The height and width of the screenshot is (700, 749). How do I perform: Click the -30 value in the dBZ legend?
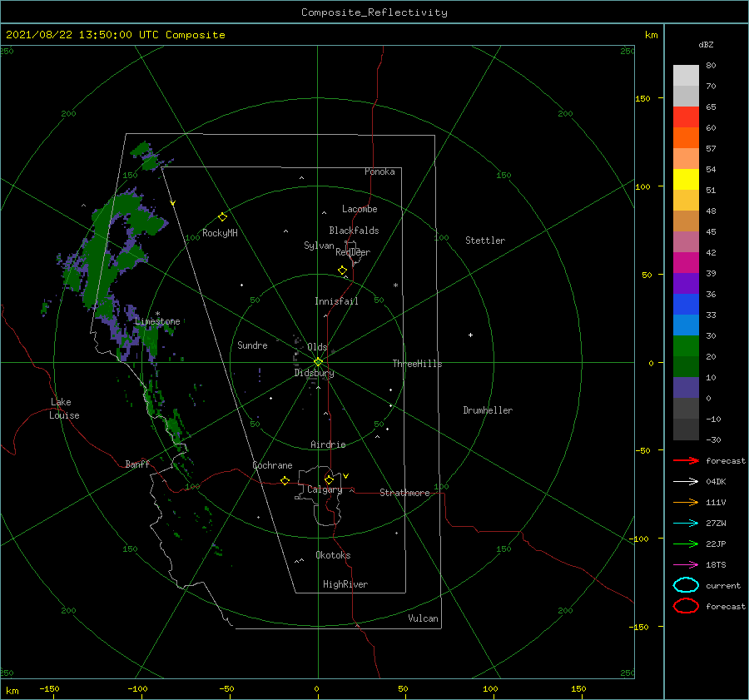click(713, 439)
